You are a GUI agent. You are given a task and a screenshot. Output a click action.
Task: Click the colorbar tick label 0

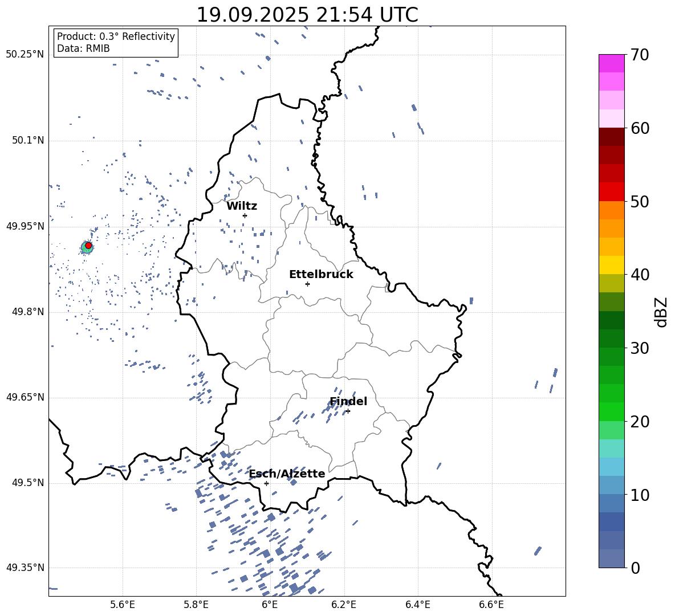click(x=635, y=568)
